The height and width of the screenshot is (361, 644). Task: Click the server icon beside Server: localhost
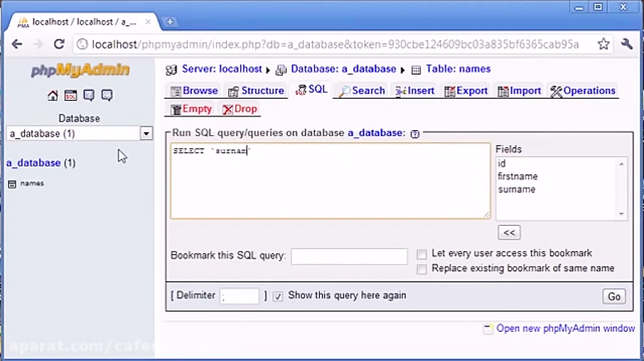tap(171, 70)
